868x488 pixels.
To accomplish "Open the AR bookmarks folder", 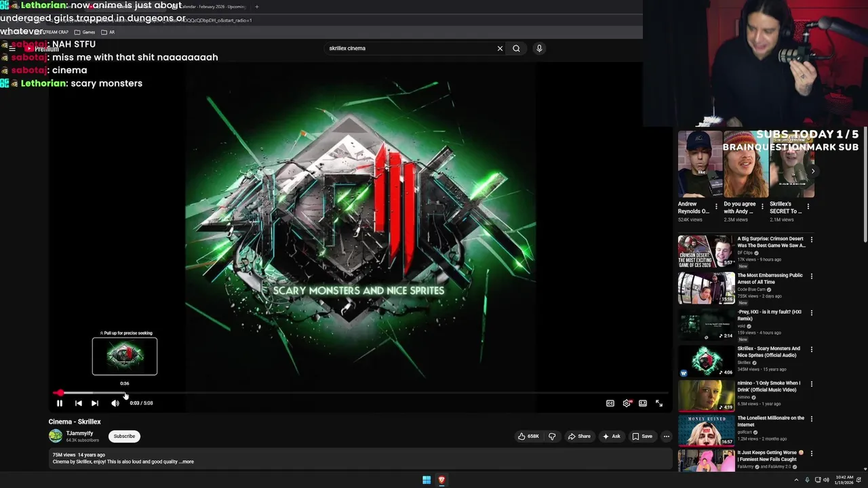I will coord(108,32).
